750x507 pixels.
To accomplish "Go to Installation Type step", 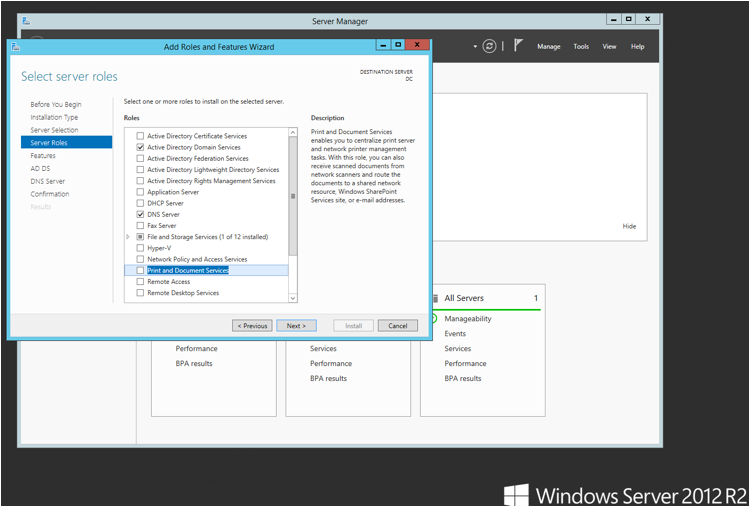I will pyautogui.click(x=54, y=117).
